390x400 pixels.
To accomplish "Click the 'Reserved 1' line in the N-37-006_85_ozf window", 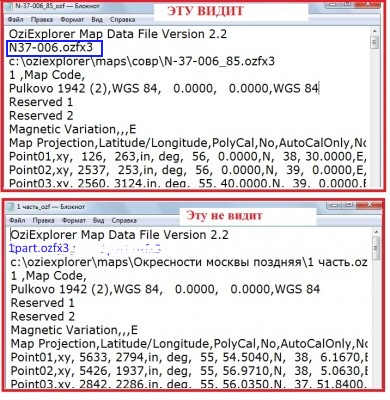I will tap(41, 102).
